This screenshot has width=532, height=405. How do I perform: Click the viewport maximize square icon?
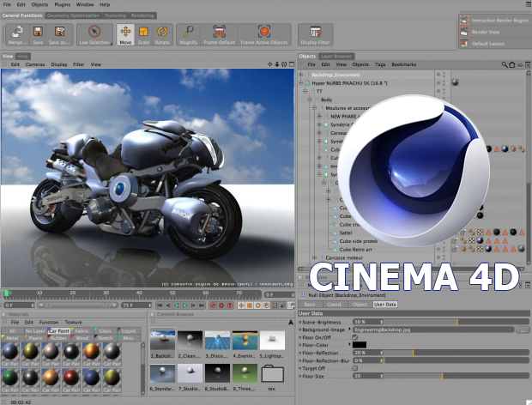pyautogui.click(x=292, y=64)
